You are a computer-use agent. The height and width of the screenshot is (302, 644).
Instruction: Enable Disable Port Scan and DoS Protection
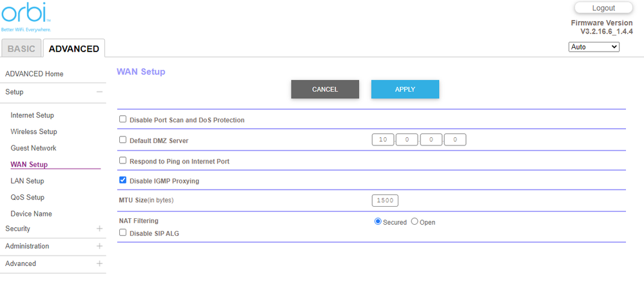click(x=123, y=120)
